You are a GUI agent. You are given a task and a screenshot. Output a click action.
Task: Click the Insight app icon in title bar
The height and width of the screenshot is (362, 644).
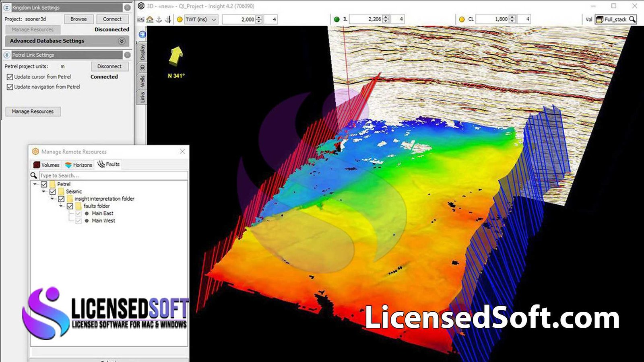[x=141, y=6]
